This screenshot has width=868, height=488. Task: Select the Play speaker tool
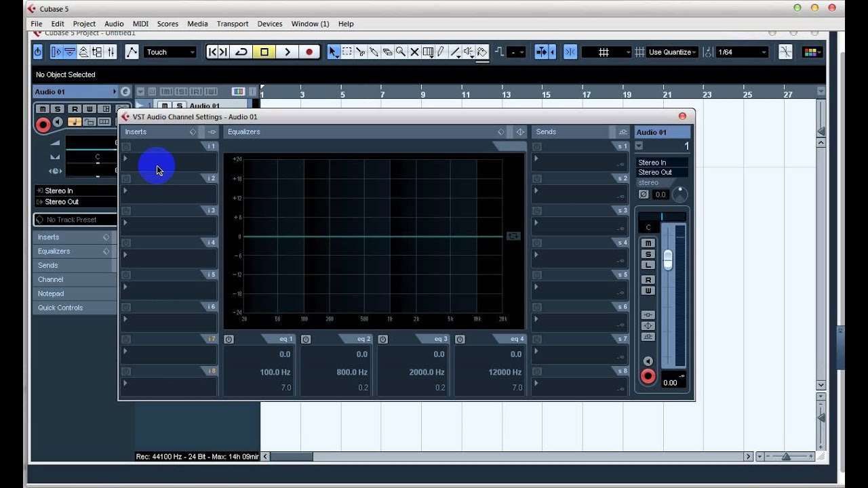coord(469,52)
